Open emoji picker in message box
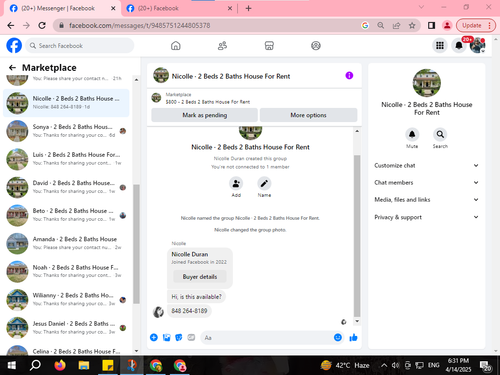 (x=338, y=337)
